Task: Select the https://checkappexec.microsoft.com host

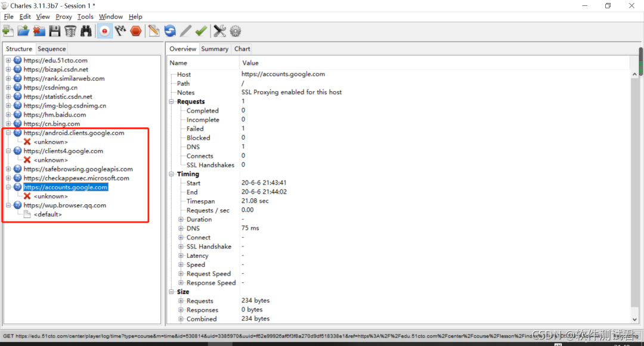Action: click(76, 178)
